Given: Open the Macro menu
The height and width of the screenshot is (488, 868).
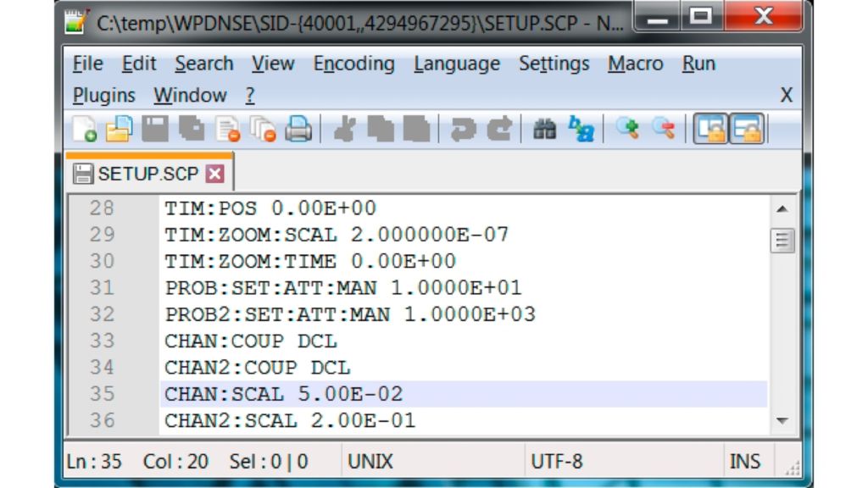Looking at the screenshot, I should coord(635,64).
